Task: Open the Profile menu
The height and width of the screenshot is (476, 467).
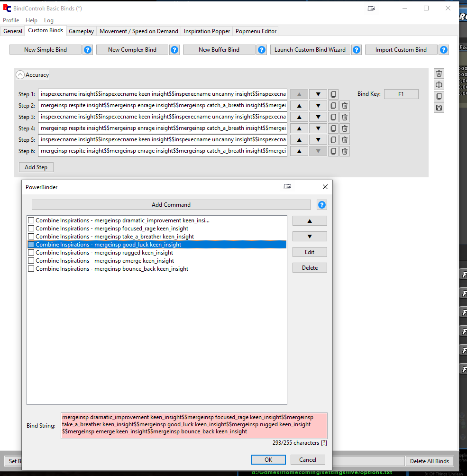Action: click(x=11, y=20)
